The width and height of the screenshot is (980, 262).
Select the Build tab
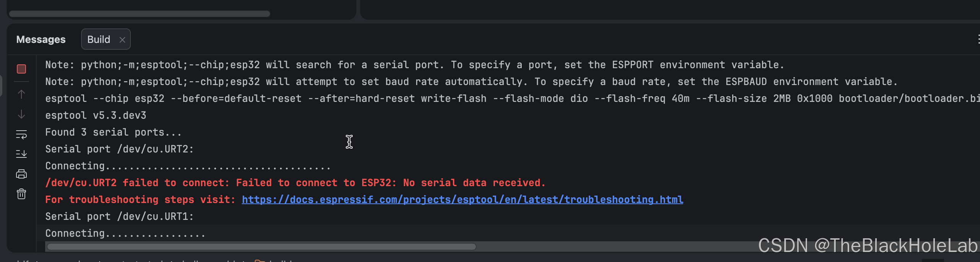tap(99, 39)
